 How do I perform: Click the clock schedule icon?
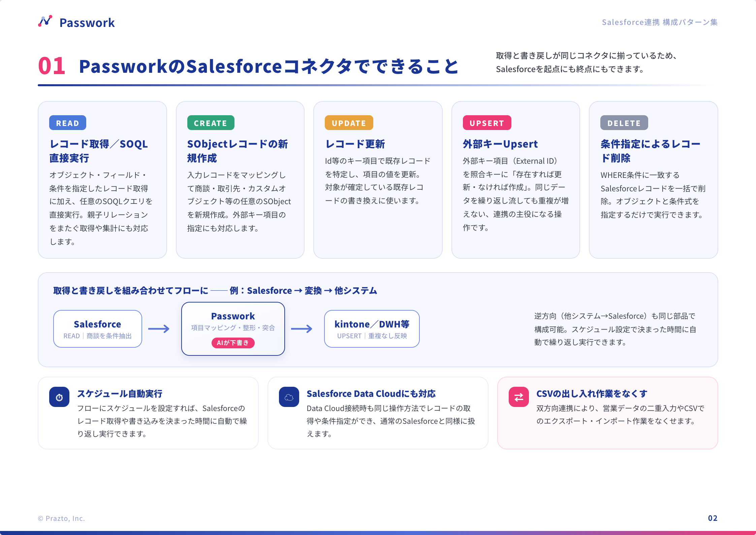pyautogui.click(x=59, y=397)
